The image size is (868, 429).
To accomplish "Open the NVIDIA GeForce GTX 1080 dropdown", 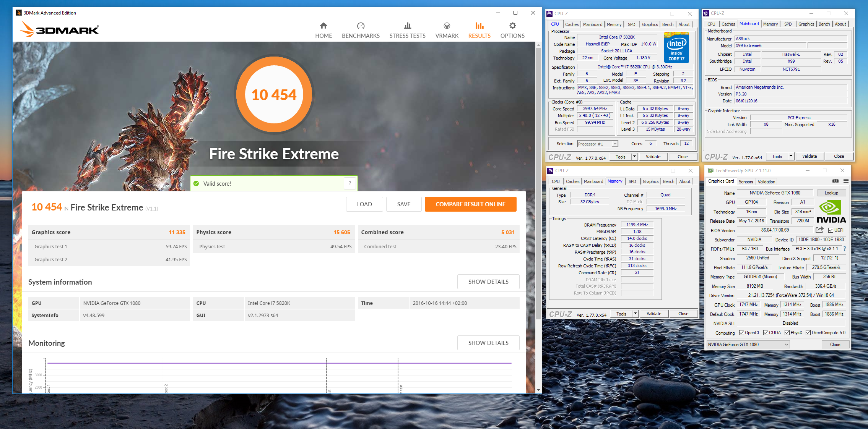I will pos(748,345).
